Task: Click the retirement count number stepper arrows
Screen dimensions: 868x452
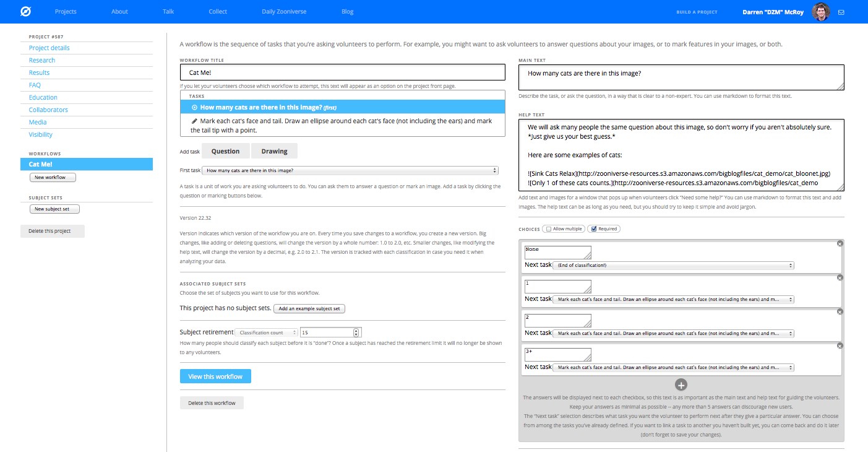Action: click(x=356, y=332)
